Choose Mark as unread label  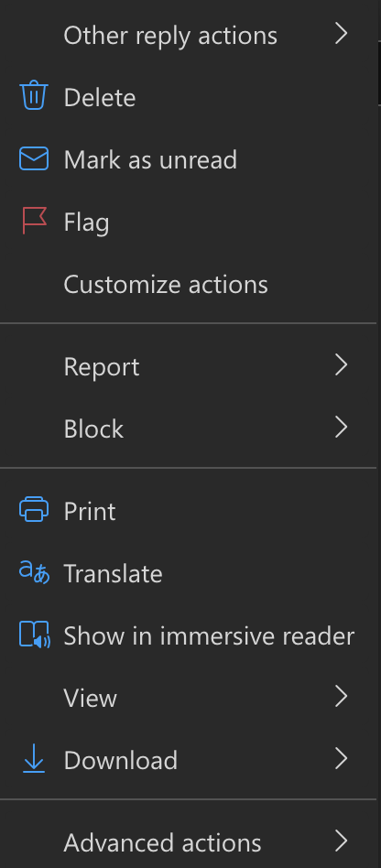pyautogui.click(x=150, y=160)
